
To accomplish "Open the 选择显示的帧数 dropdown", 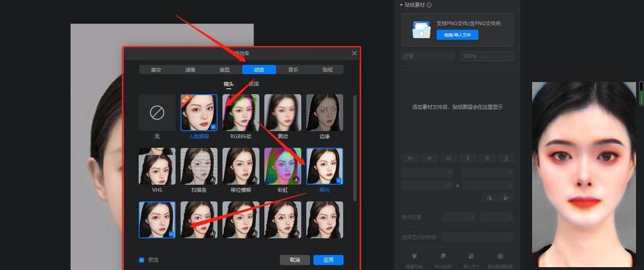I will (x=478, y=237).
